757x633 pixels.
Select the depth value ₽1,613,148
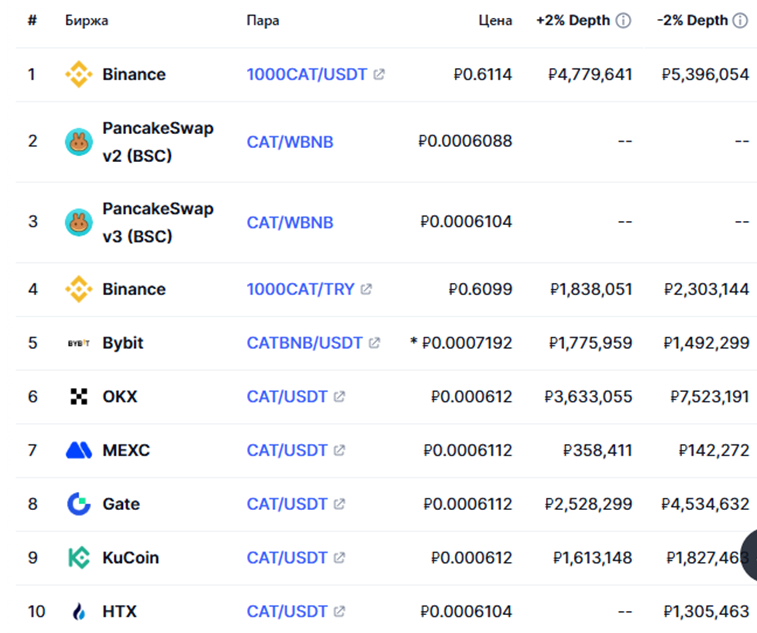pos(592,558)
